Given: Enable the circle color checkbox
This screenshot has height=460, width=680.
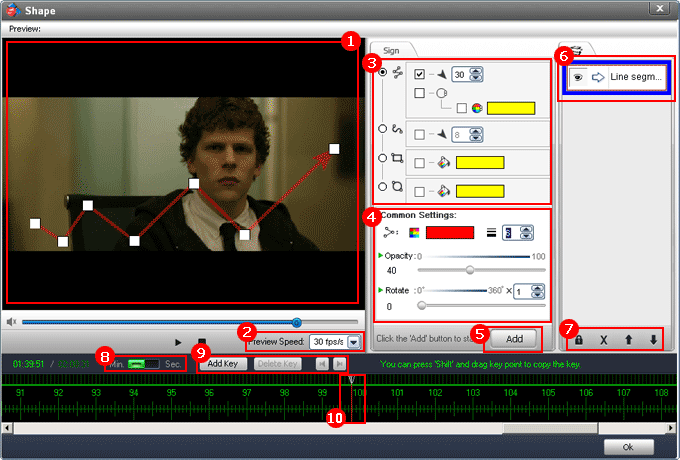Looking at the screenshot, I should (x=462, y=108).
